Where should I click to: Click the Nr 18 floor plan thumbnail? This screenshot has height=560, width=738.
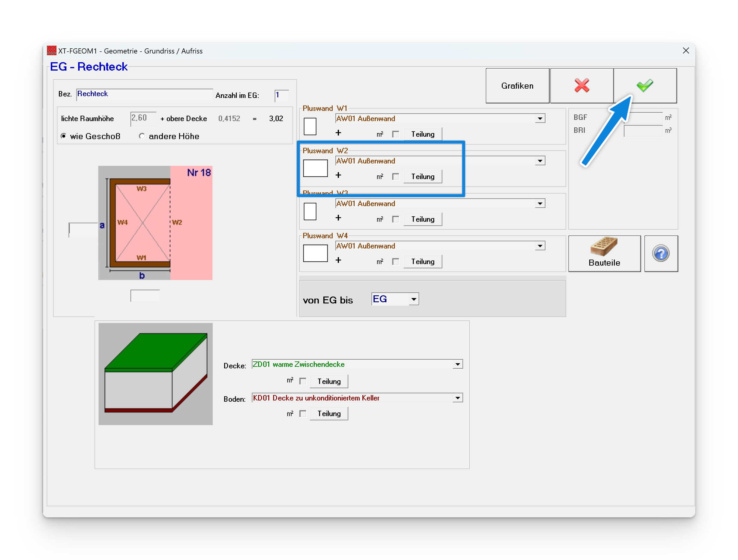(x=155, y=223)
